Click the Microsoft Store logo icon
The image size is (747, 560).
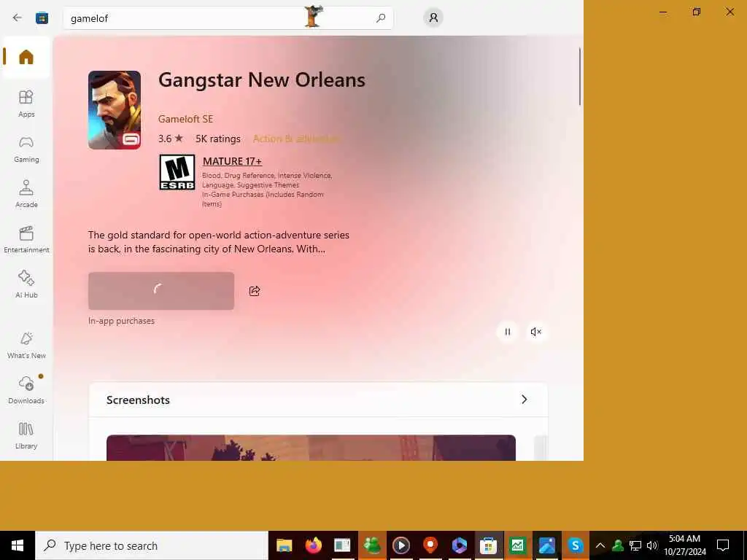pyautogui.click(x=42, y=18)
